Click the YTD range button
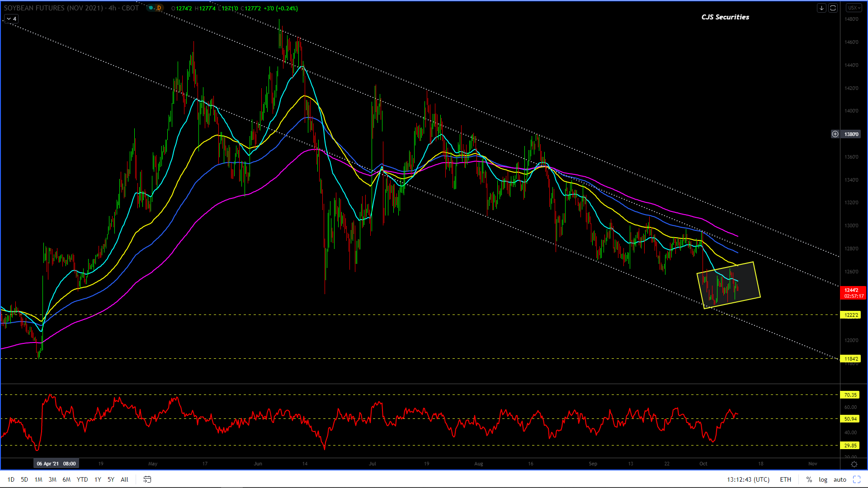 click(82, 479)
